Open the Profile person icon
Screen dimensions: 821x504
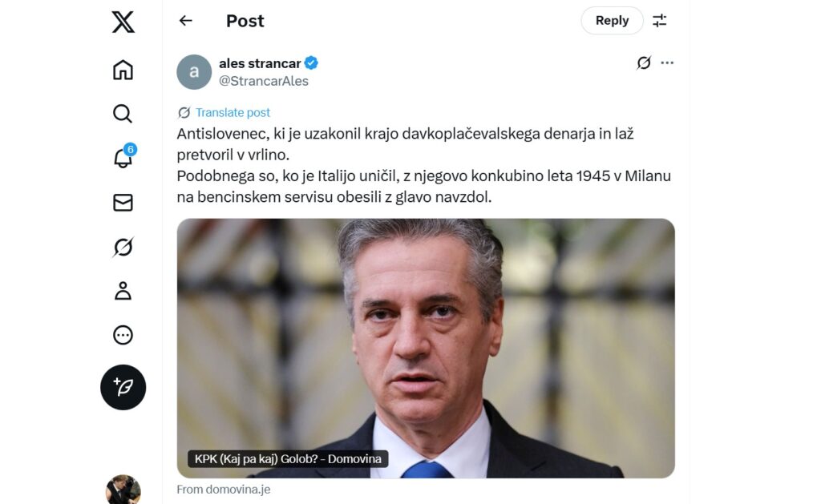click(123, 291)
